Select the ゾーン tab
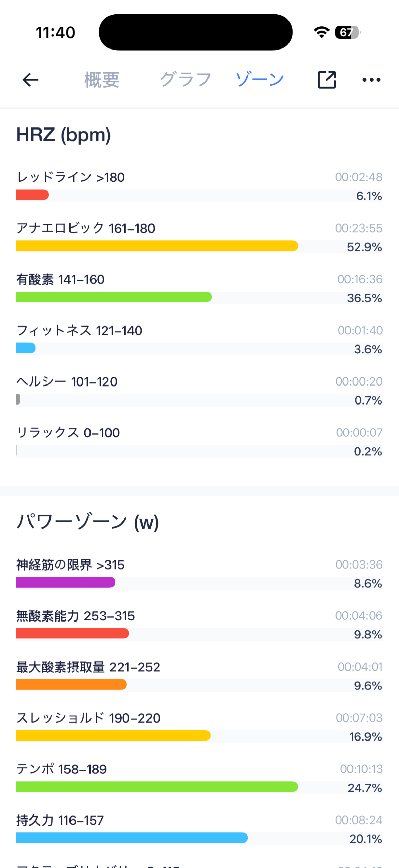This screenshot has width=399, height=868. point(260,80)
